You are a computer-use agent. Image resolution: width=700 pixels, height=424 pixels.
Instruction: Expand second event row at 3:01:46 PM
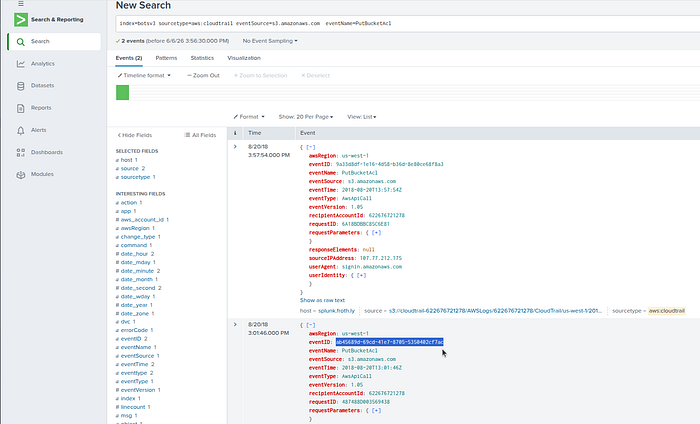coord(235,324)
